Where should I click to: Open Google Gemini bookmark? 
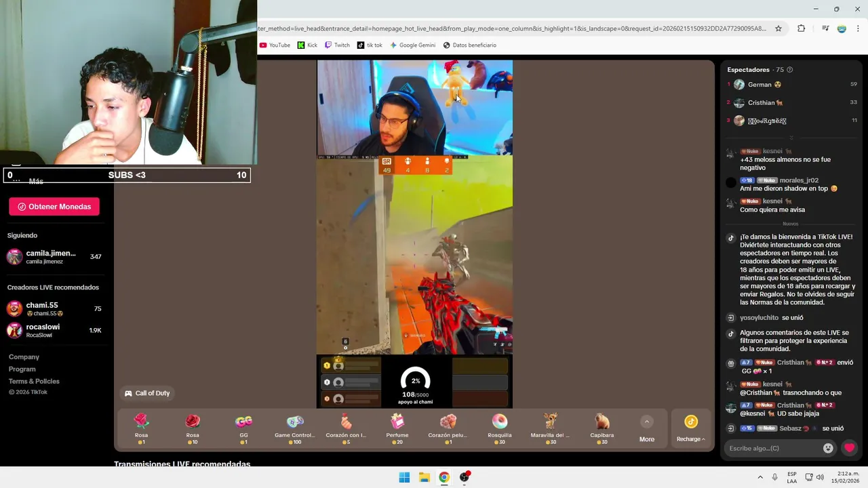pos(412,45)
